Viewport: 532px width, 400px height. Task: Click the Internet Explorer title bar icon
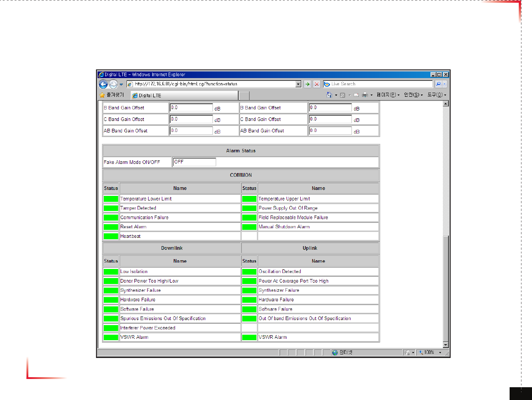(x=101, y=74)
